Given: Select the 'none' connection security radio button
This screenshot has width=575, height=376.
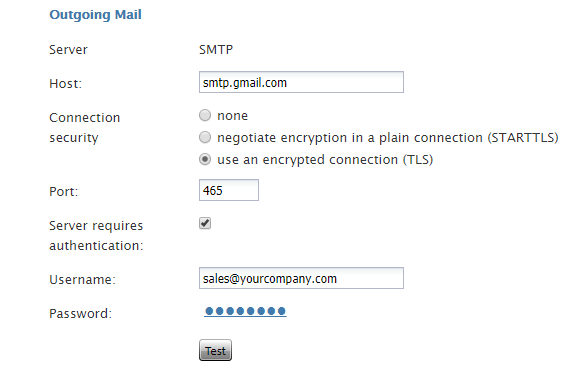Looking at the screenshot, I should pos(205,115).
